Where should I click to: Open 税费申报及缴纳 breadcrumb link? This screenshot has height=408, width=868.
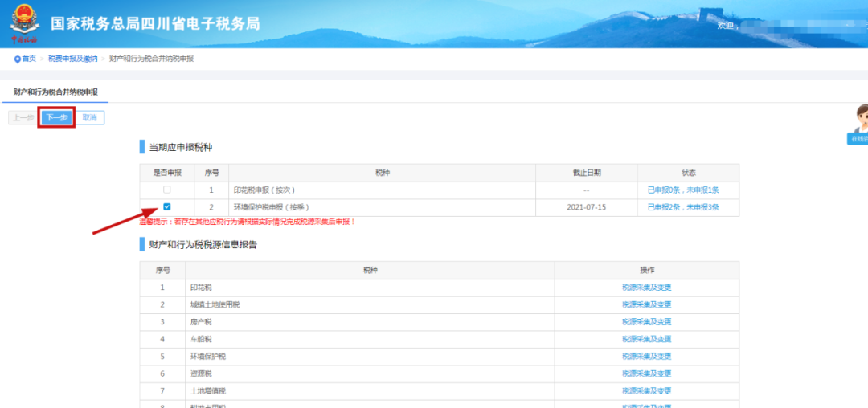[x=72, y=59]
